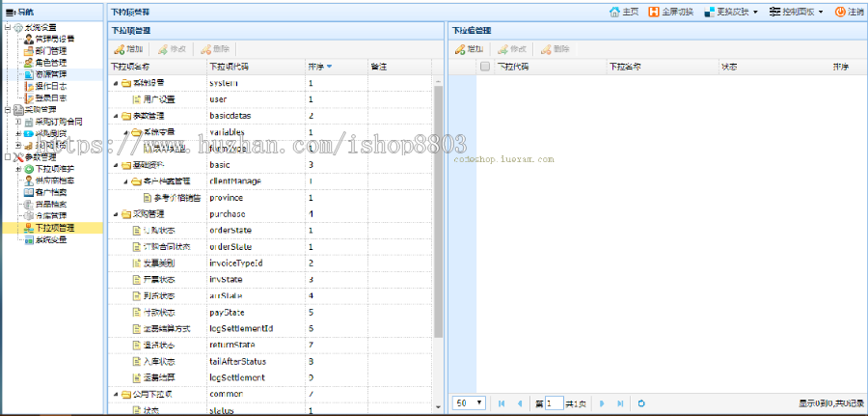
Task: Click the gear icon for system settings in navigation tree
Action: pyautogui.click(x=18, y=28)
